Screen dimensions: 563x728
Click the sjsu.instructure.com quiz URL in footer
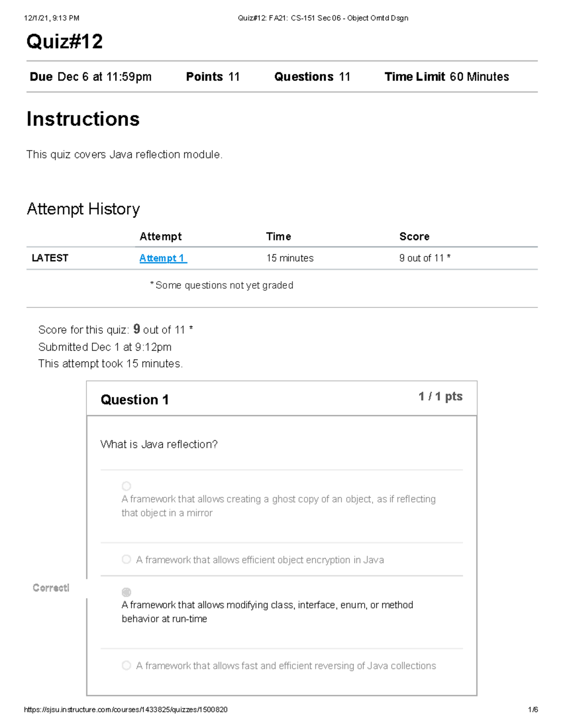click(126, 710)
